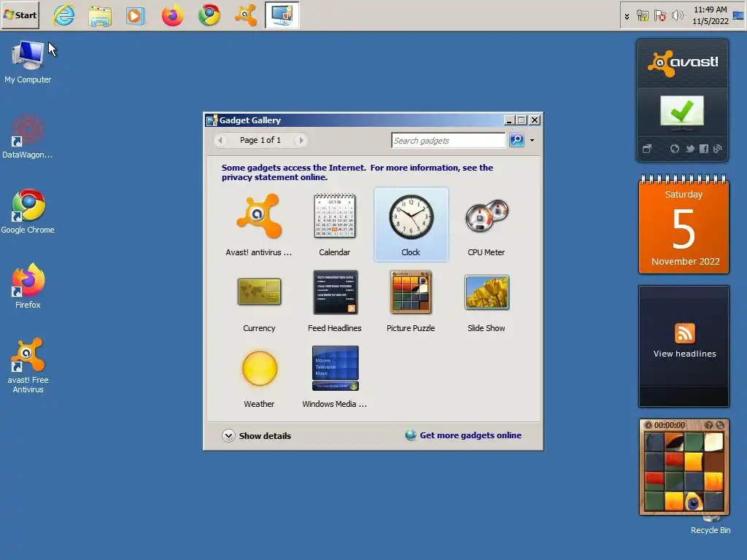
Task: Click the white puzzle tile
Action: coord(713,443)
